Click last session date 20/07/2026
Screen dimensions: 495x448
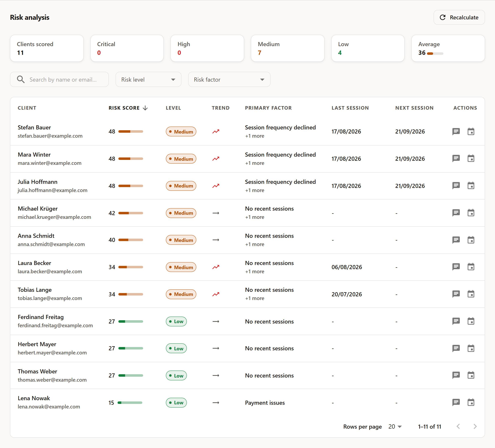point(347,294)
